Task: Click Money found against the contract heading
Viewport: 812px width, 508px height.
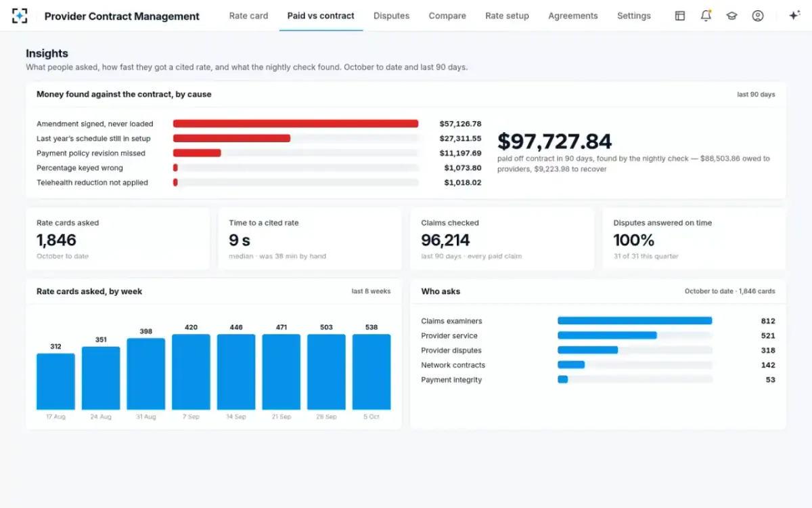Action: point(124,94)
